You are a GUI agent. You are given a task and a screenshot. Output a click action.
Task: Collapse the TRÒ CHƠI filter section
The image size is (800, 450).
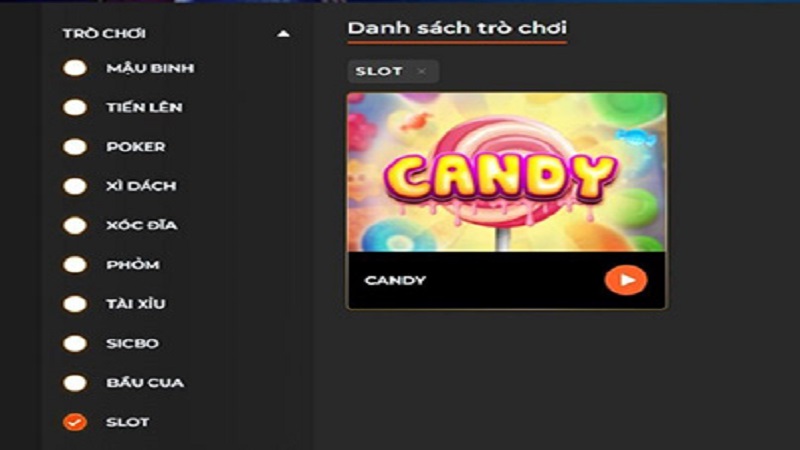(x=283, y=34)
